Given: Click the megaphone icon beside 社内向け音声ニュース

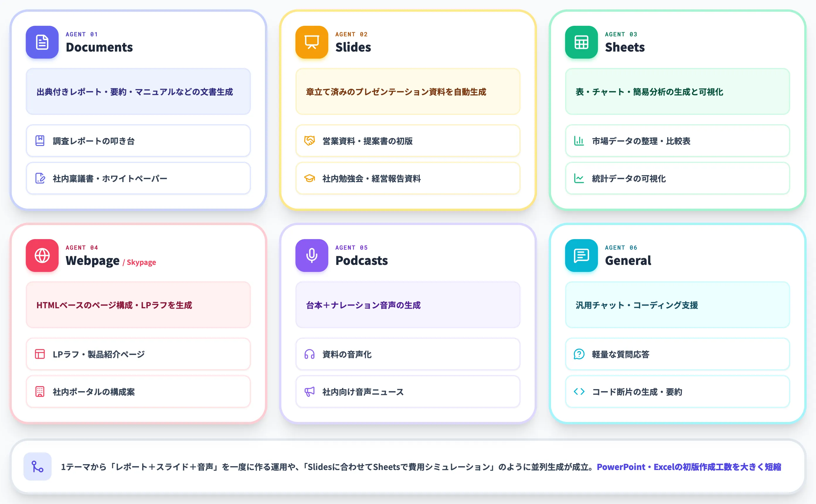Looking at the screenshot, I should click(x=309, y=392).
